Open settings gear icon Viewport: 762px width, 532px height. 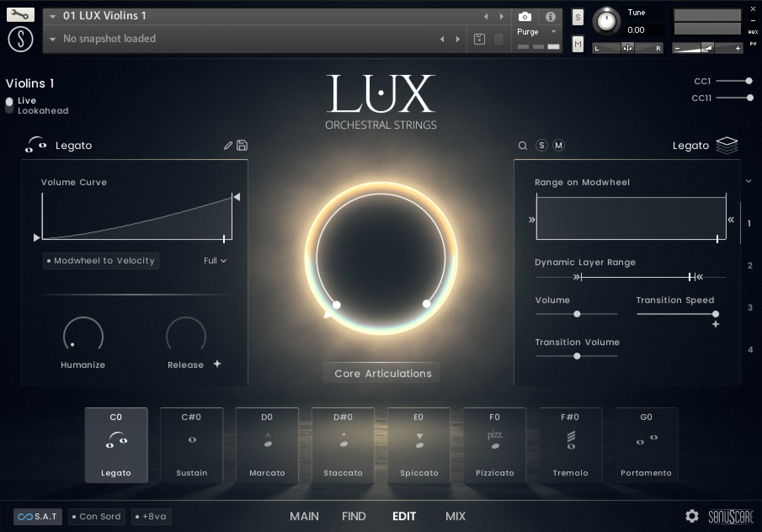tap(692, 516)
